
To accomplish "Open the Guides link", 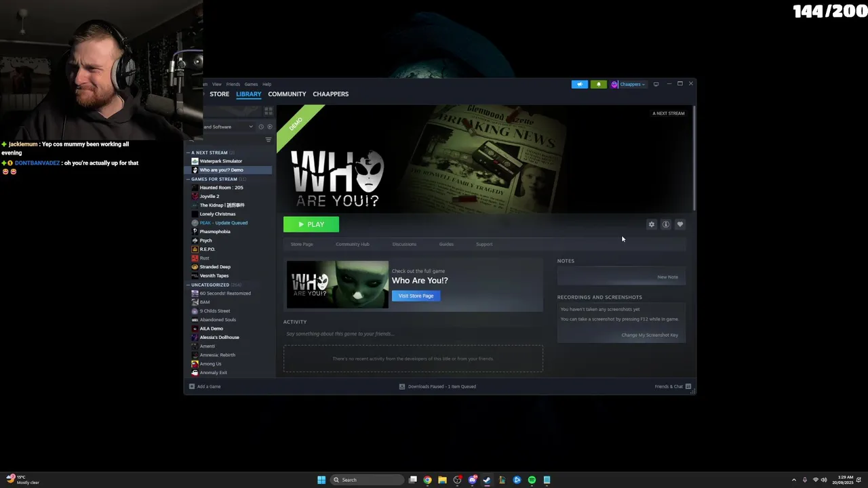I will (x=446, y=244).
